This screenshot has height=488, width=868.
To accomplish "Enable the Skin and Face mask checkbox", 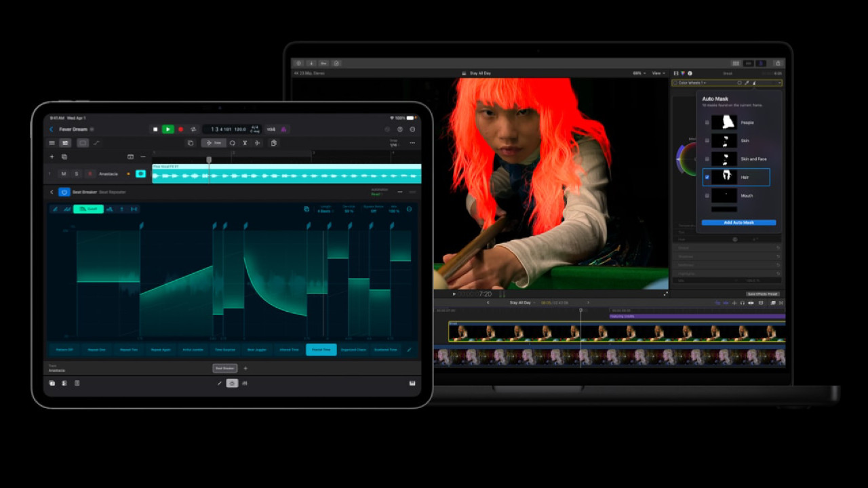I will coord(707,159).
